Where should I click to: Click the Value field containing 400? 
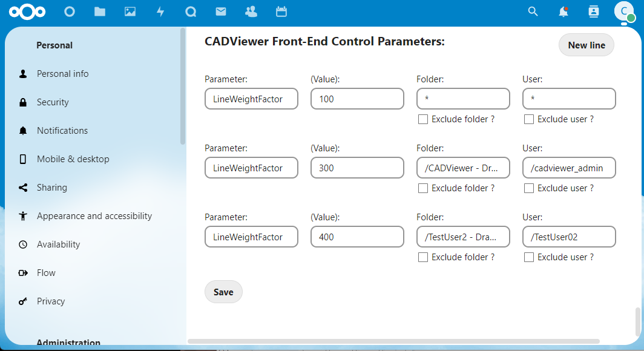click(357, 237)
